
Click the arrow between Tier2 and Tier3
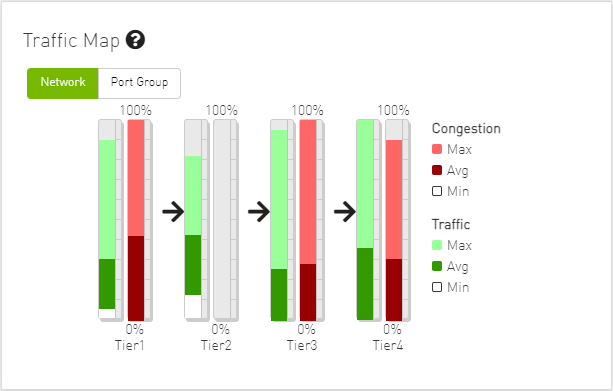259,212
